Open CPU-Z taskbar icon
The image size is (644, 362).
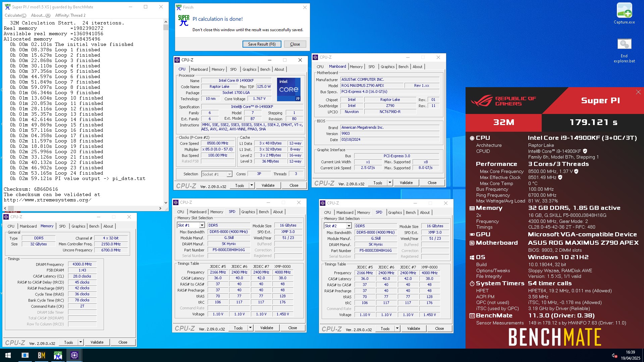point(74,355)
